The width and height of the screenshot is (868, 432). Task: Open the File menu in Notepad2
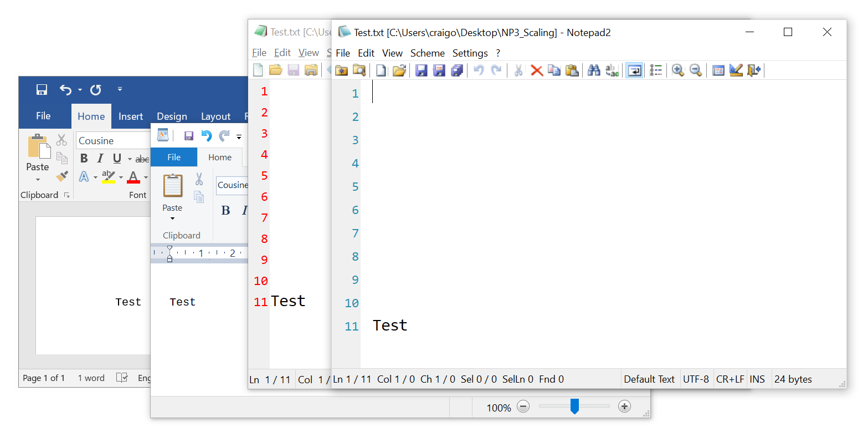343,53
